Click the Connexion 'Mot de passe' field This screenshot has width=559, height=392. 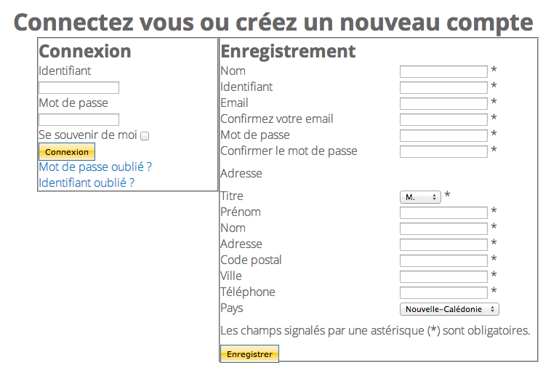(79, 120)
